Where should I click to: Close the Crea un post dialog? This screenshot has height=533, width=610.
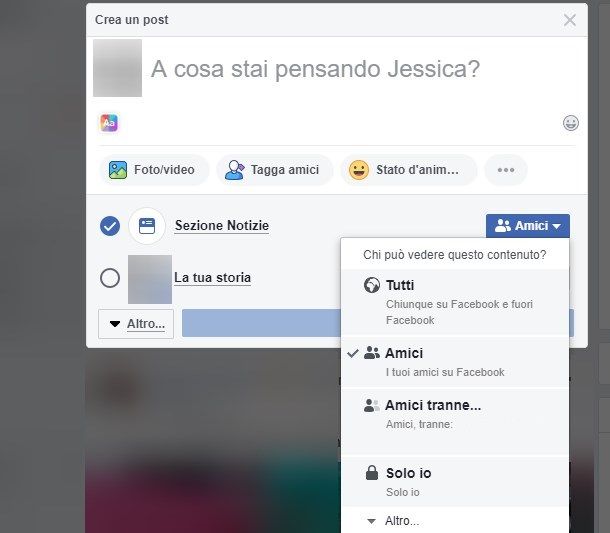pos(570,20)
